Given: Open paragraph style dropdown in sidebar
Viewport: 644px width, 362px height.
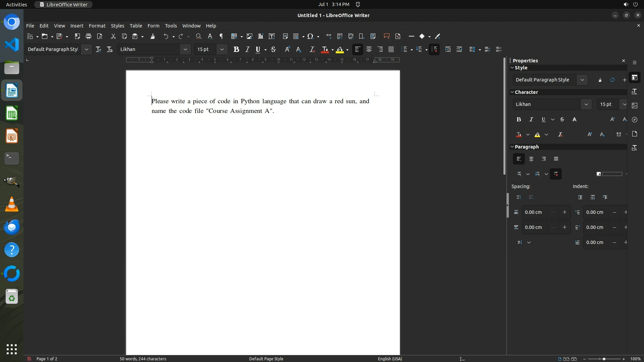Looking at the screenshot, I should (x=582, y=80).
